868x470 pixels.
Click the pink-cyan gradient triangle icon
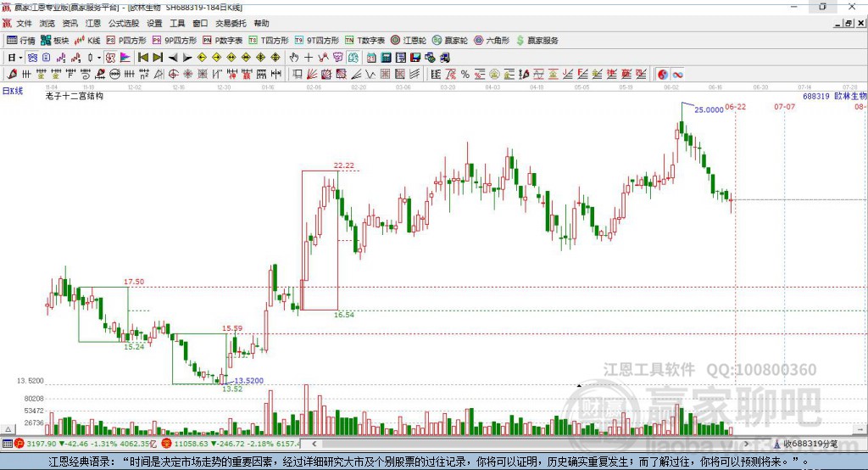125,57
